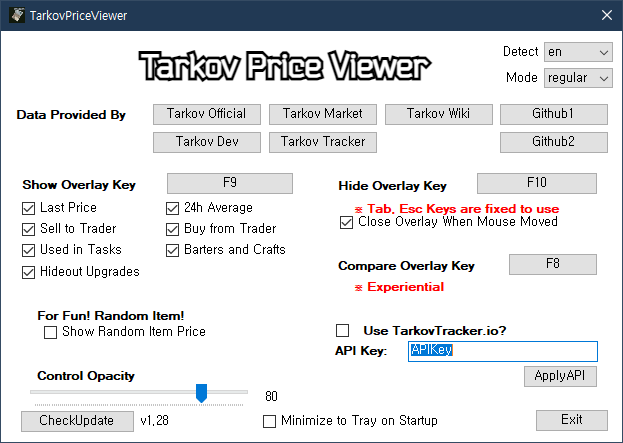Open the Tarkov Market data source
Viewport: 623px width, 443px height.
[323, 114]
